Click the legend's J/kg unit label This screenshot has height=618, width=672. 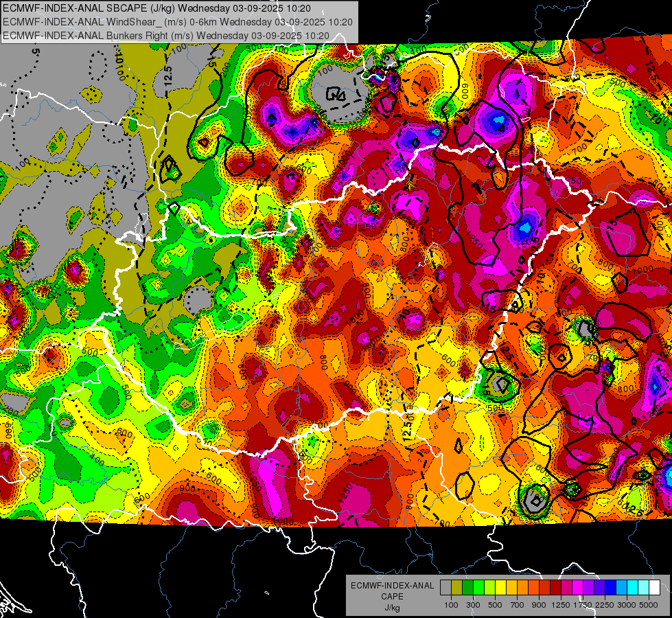392,608
